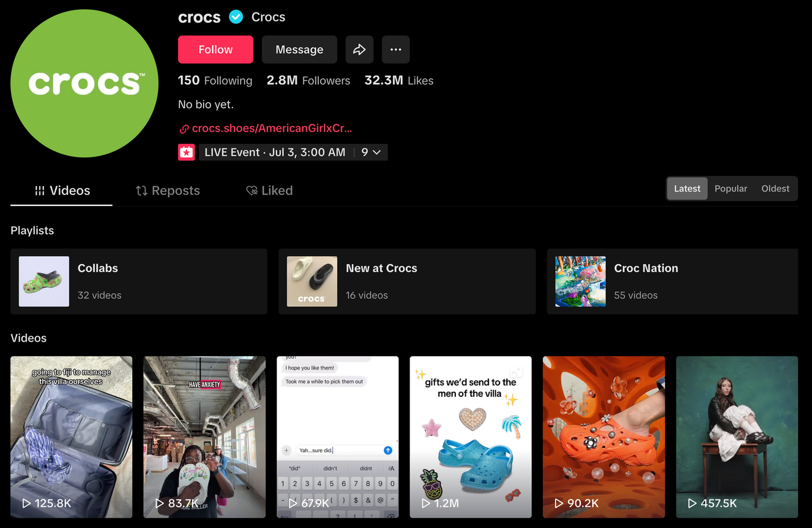
Task: Click the Croc Nation playlist thumbnail
Action: [581, 281]
